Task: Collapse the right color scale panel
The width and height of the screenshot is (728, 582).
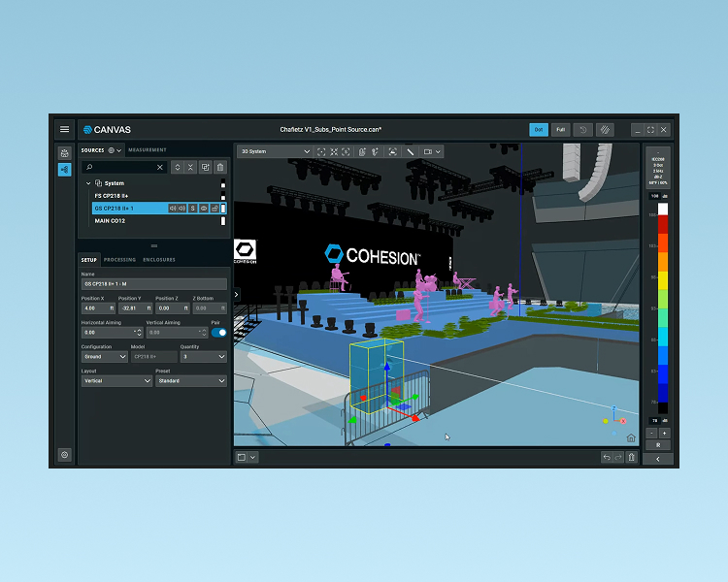Action: click(x=658, y=459)
